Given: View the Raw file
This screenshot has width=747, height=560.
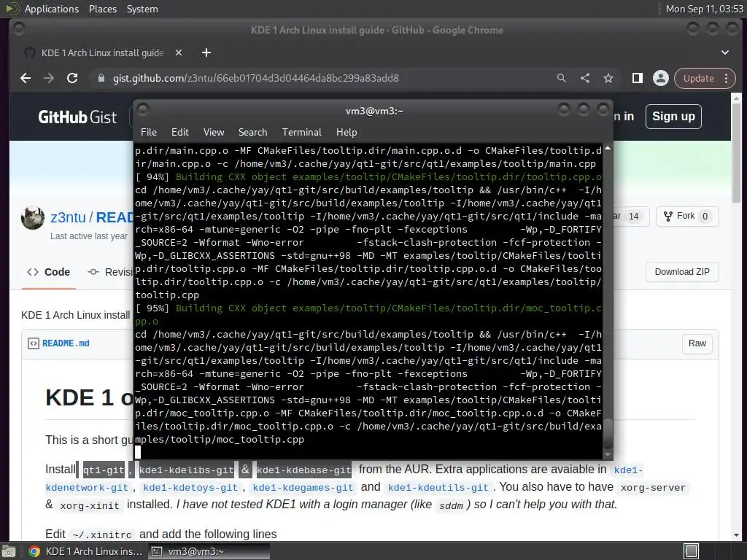Looking at the screenshot, I should point(697,343).
